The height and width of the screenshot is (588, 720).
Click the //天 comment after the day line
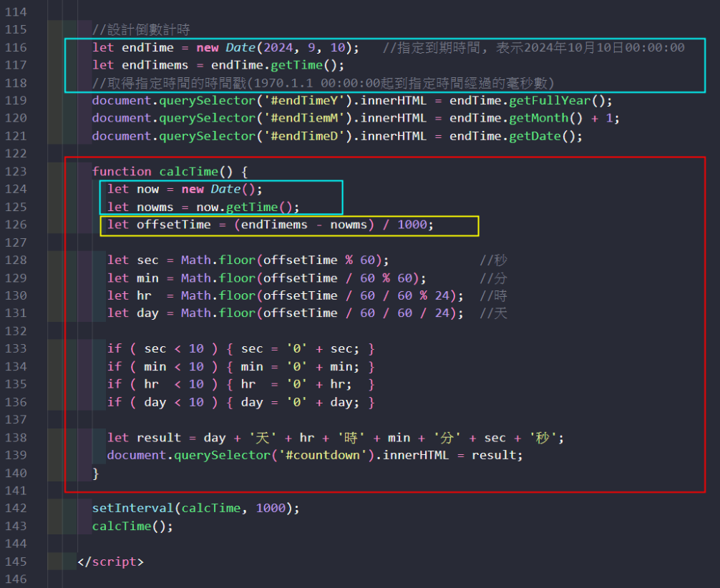tap(493, 313)
